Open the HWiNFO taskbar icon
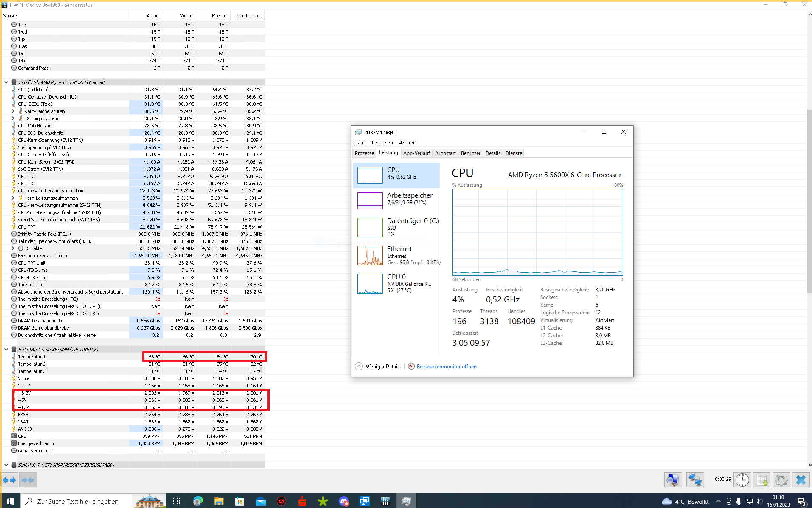Screen dimensions: 812x508 point(385,501)
